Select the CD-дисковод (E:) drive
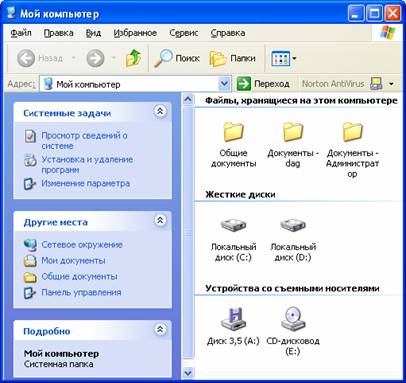 [x=293, y=331]
